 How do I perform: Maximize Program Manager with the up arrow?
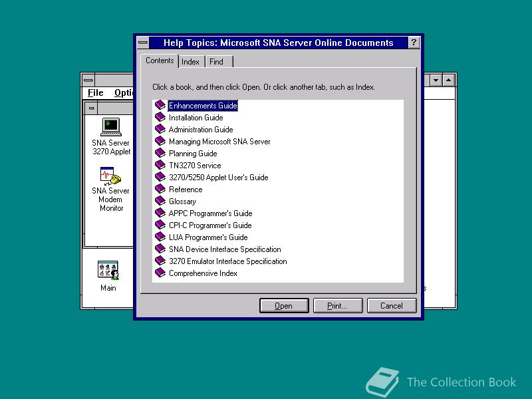click(448, 80)
